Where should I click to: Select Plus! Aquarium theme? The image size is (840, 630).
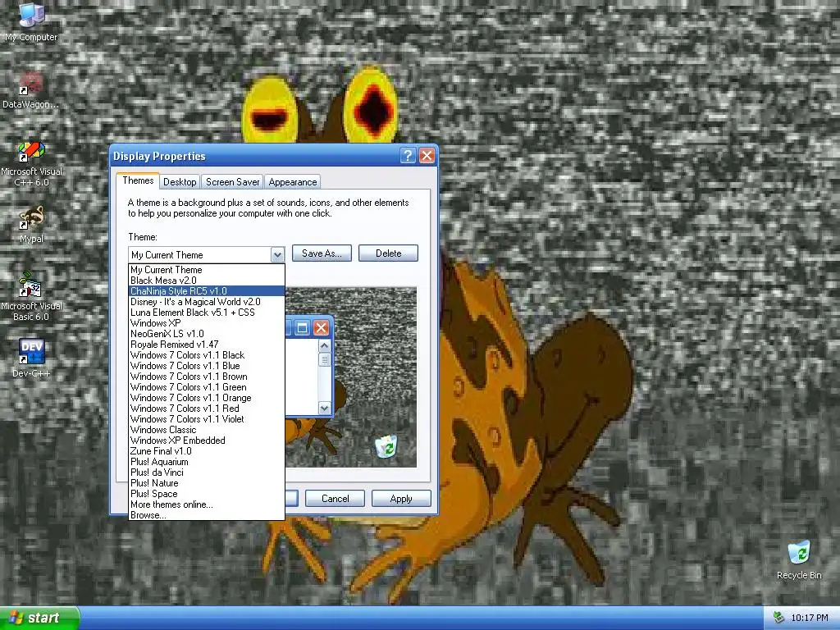tap(206, 463)
